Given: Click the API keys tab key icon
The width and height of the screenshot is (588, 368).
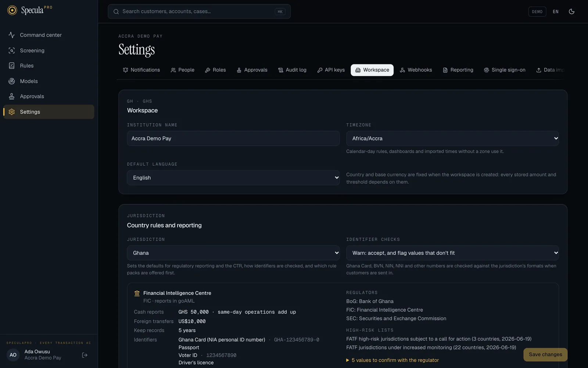Looking at the screenshot, I should tap(320, 70).
